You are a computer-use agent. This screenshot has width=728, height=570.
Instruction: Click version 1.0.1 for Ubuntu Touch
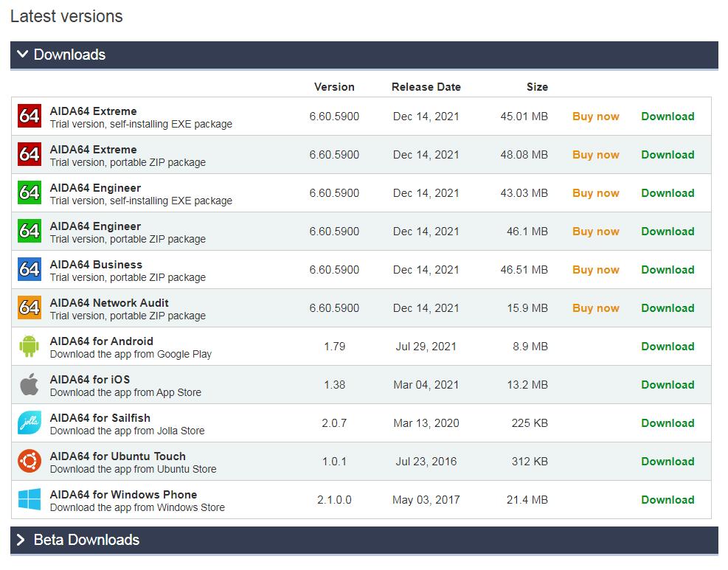334,462
